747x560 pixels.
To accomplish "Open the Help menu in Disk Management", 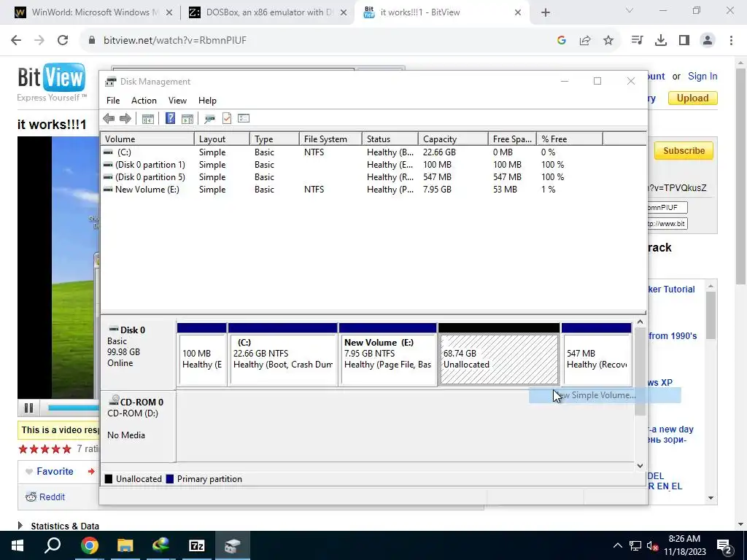I will click(x=207, y=101).
